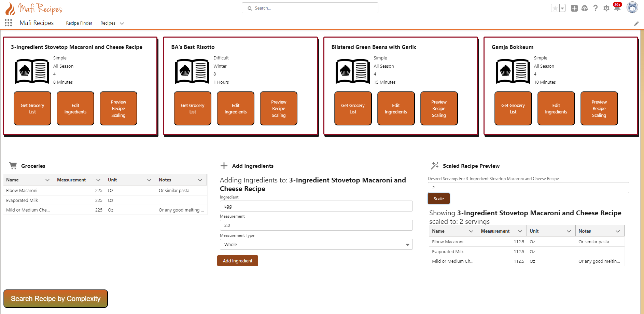Open the Trailhead guidance icon
The image size is (644, 314).
[x=585, y=8]
